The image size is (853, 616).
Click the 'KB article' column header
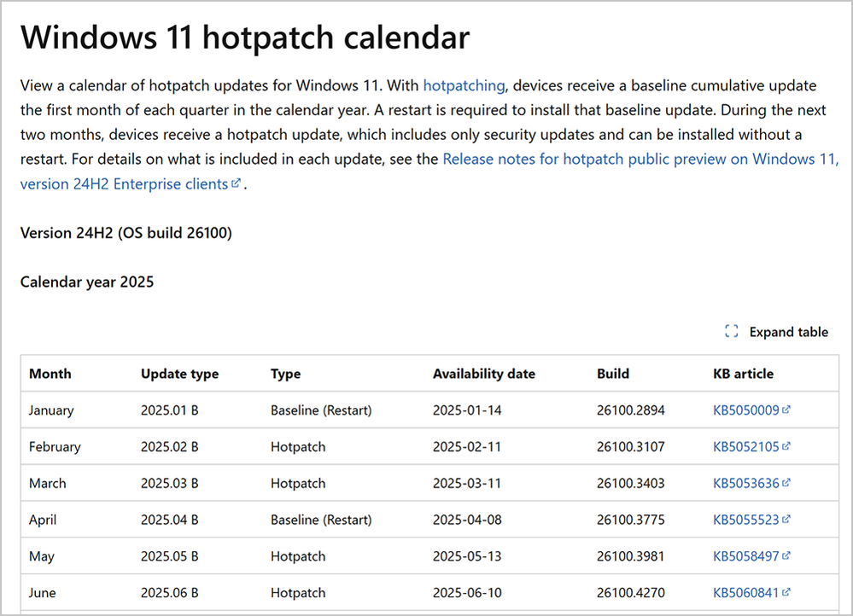(743, 374)
